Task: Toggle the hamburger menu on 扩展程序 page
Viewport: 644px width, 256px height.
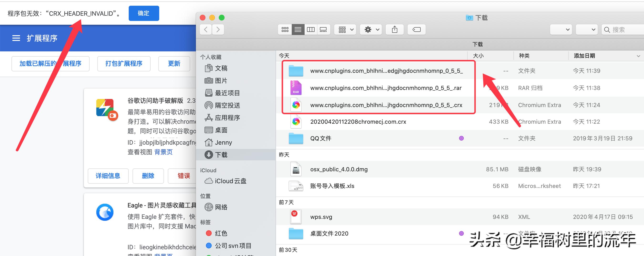Action: pos(16,38)
